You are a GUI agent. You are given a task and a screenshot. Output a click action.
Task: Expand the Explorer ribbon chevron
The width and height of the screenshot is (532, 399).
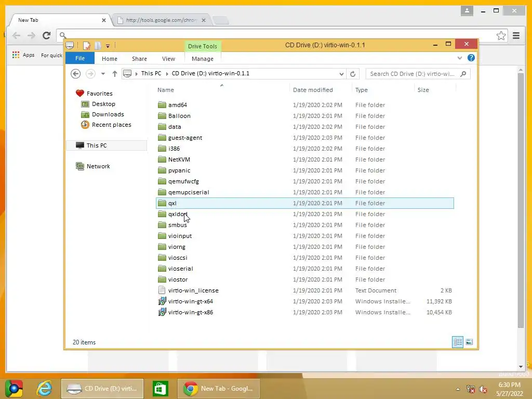[x=460, y=58]
